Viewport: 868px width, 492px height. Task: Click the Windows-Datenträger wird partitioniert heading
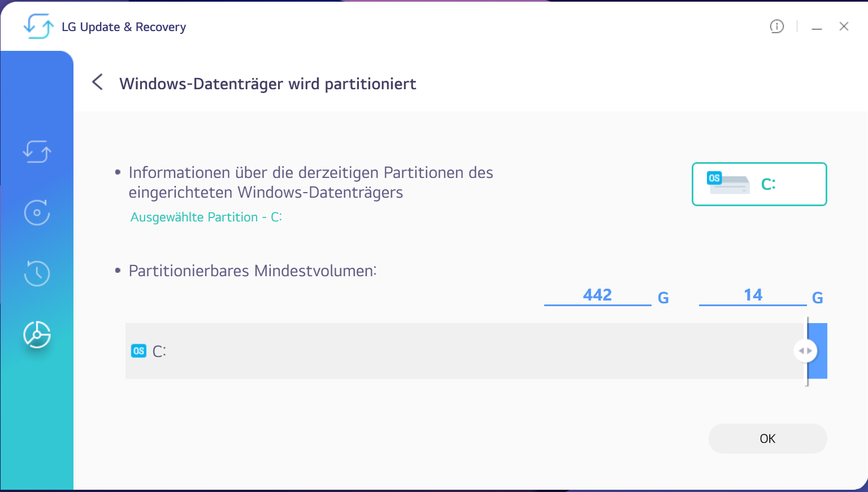pos(268,84)
